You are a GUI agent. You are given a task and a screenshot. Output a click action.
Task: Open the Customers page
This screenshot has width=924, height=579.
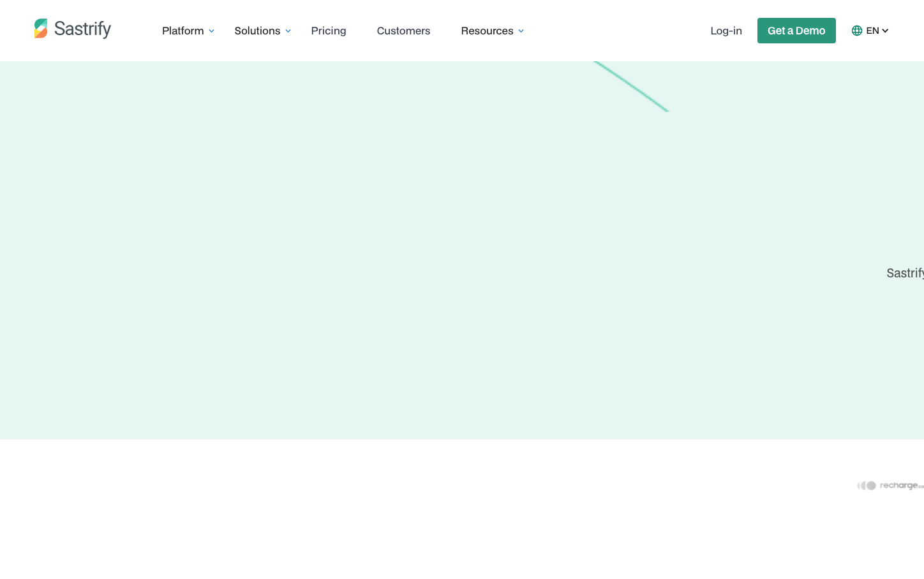(403, 31)
